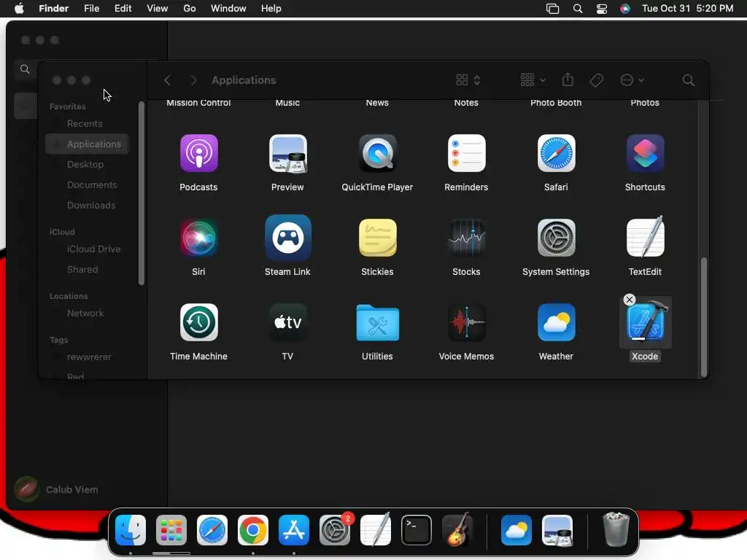The width and height of the screenshot is (747, 560).
Task: Click Calub Viem user account in background window
Action: [x=56, y=489]
